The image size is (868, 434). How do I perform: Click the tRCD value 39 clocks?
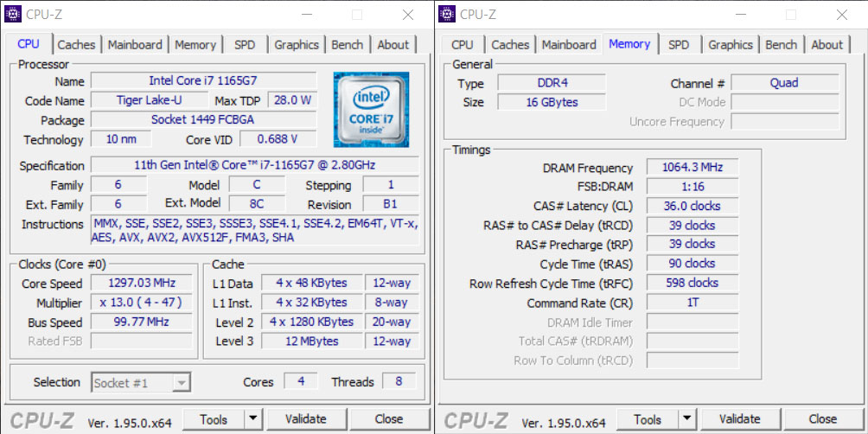(x=692, y=226)
